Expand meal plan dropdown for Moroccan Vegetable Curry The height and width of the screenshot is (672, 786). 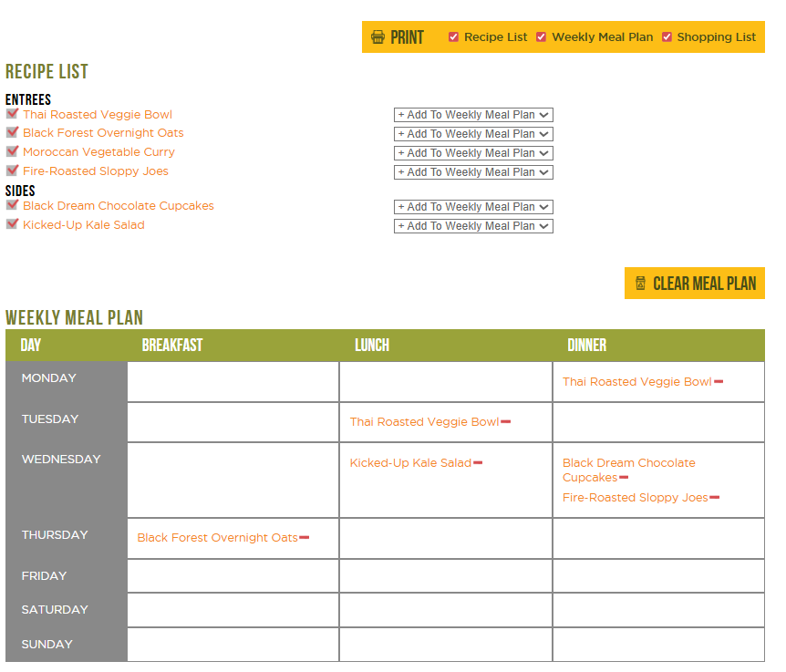473,153
